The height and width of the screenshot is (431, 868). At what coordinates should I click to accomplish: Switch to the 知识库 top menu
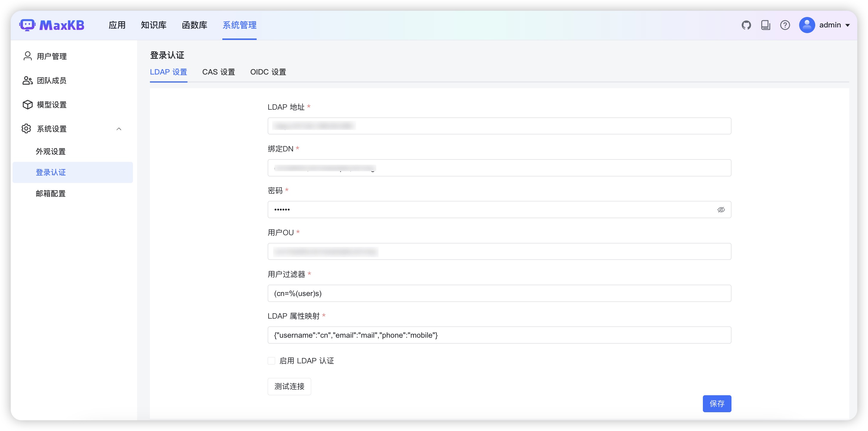coord(154,25)
